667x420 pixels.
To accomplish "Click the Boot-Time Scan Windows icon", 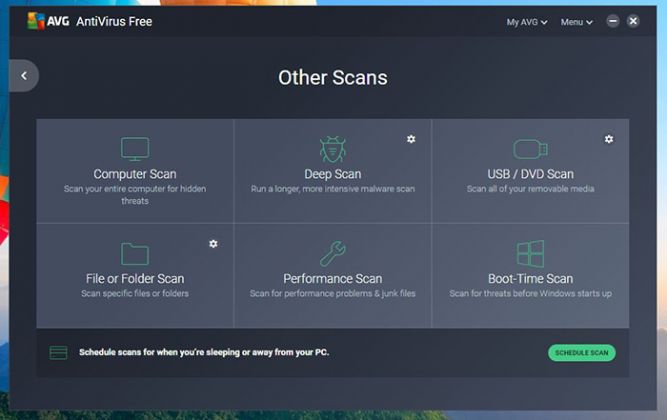I will (530, 254).
